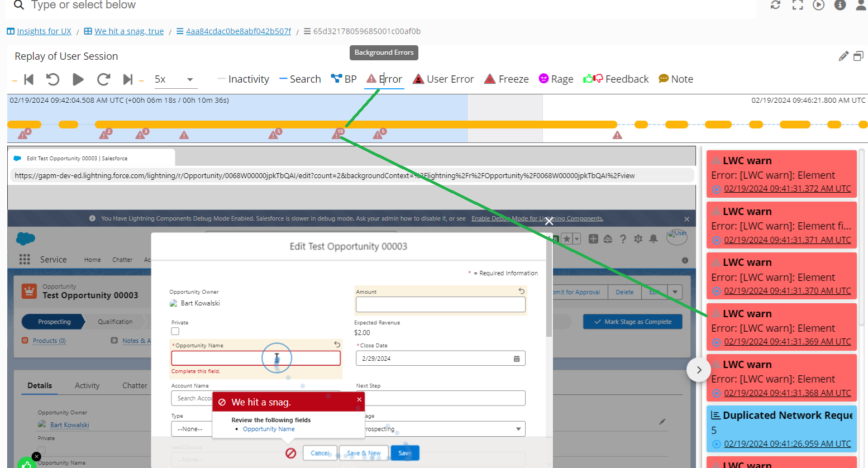Check the Private checkbox in the edit form

click(x=175, y=331)
